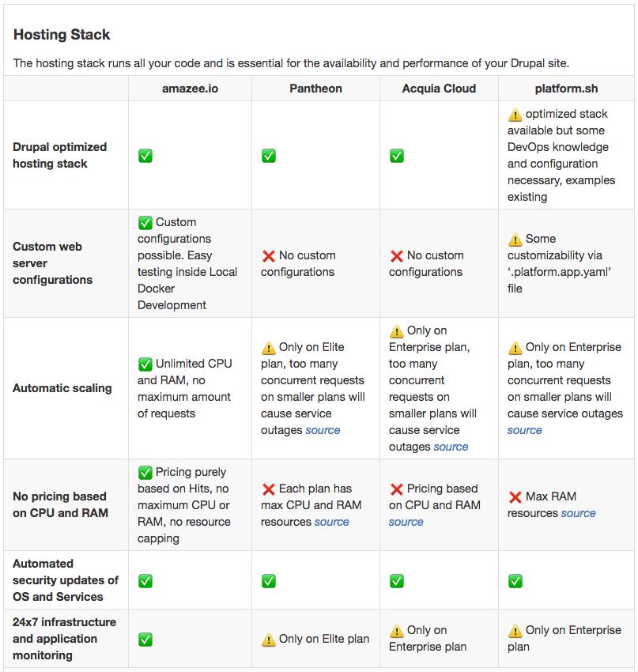Open source link in Acquia automatic scaling cell
This screenshot has height=672, width=638.
pyautogui.click(x=451, y=447)
